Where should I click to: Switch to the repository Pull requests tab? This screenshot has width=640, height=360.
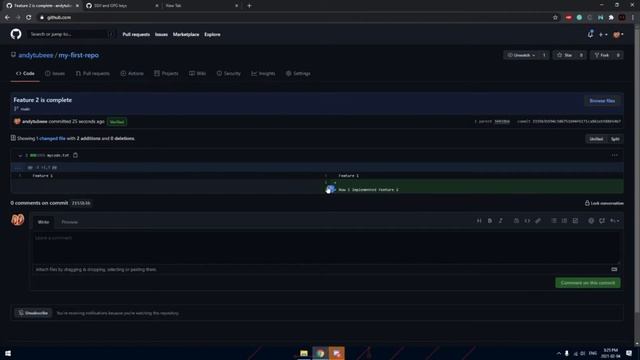point(93,73)
